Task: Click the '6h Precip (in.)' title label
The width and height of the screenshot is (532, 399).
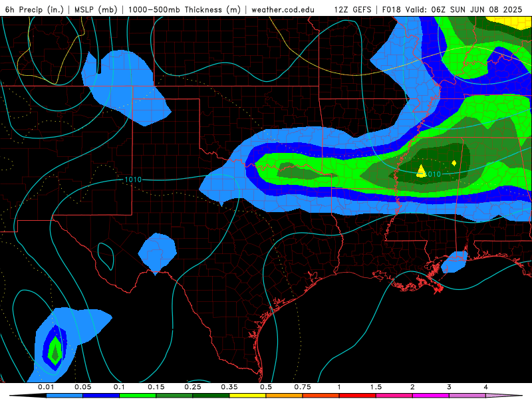Action: tap(35, 9)
